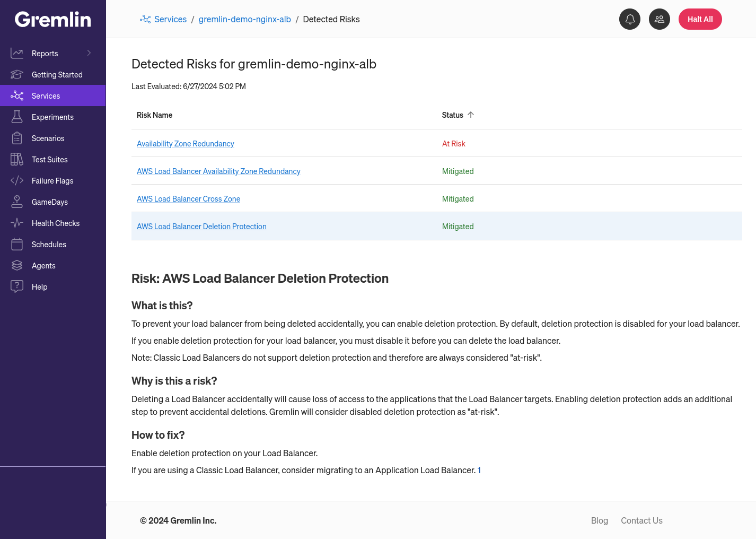Click the Gremlin logo
Viewport: 756px width, 539px height.
tap(53, 20)
